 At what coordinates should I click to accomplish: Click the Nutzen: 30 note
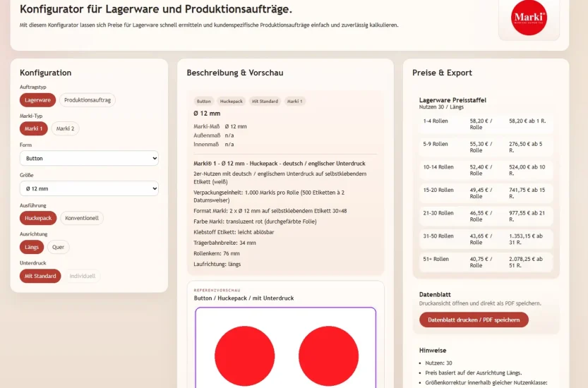point(439,363)
